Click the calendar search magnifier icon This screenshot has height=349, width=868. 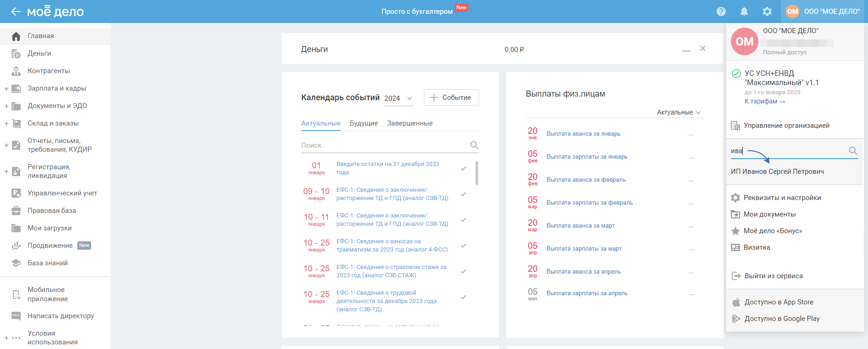tap(474, 145)
